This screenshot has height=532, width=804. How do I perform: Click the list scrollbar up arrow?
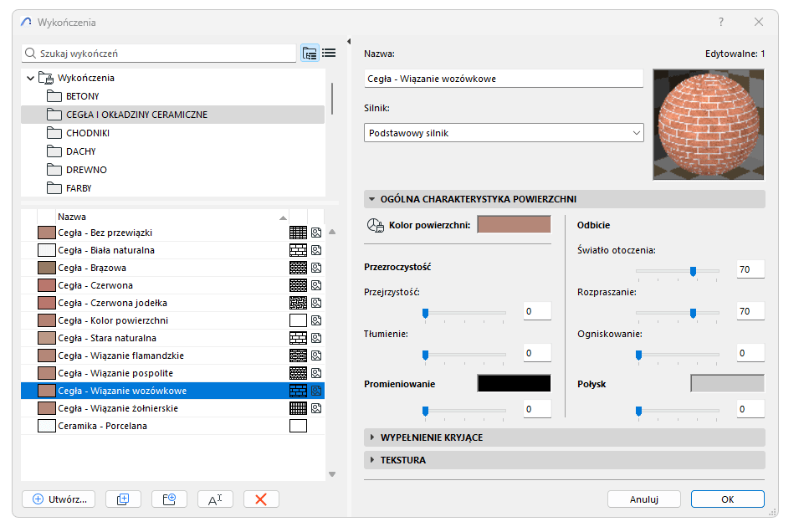pos(332,233)
